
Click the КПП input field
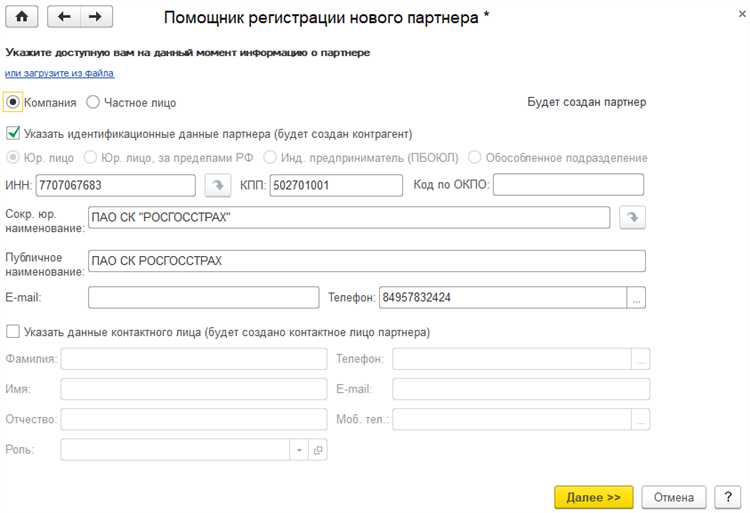pos(333,185)
